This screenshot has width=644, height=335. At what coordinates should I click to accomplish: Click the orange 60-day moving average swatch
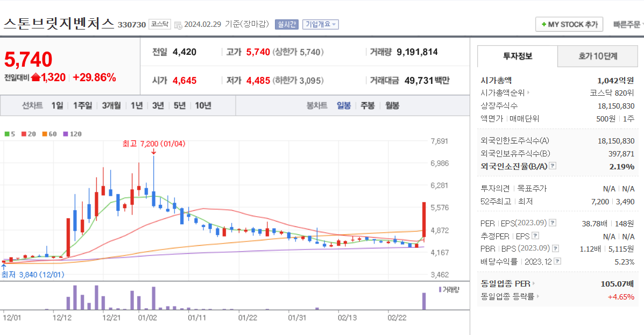(45, 134)
